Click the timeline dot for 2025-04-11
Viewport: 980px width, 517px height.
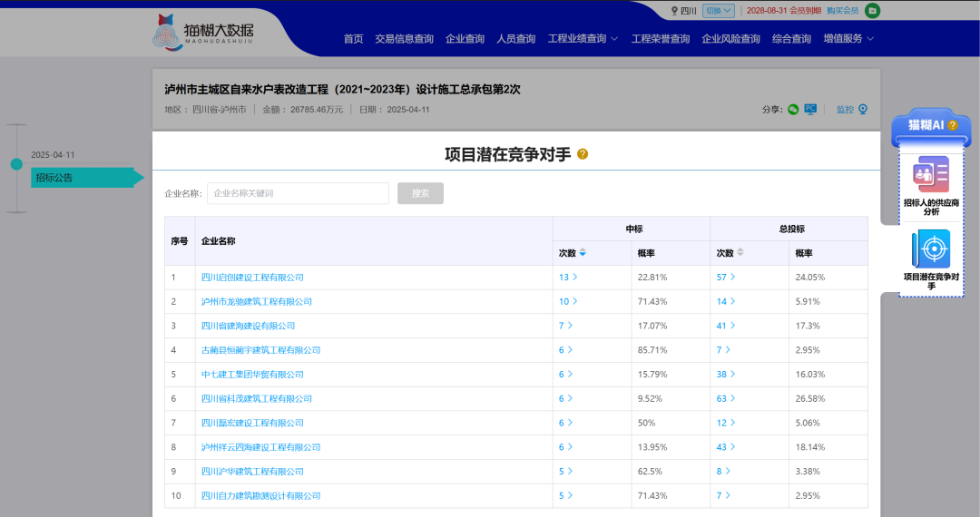[x=17, y=164]
